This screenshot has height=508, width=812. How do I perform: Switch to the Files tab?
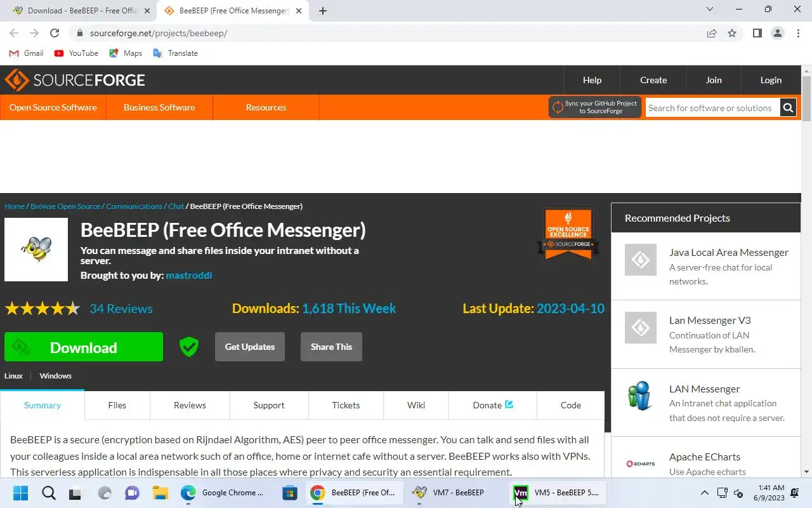click(117, 405)
